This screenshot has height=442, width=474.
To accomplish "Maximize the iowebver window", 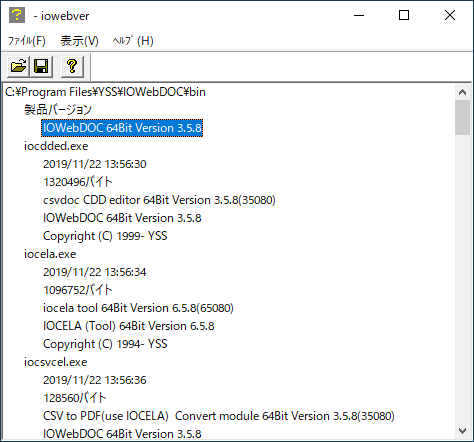I will point(404,15).
